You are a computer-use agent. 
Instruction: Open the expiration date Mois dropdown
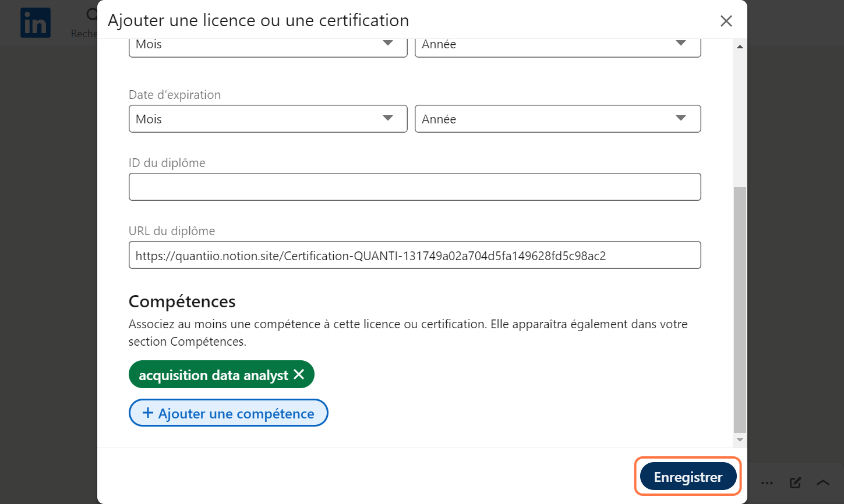268,119
